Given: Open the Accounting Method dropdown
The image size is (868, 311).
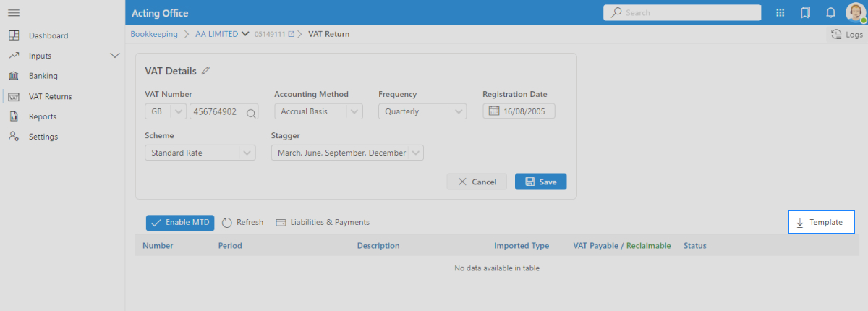Looking at the screenshot, I should pos(354,111).
